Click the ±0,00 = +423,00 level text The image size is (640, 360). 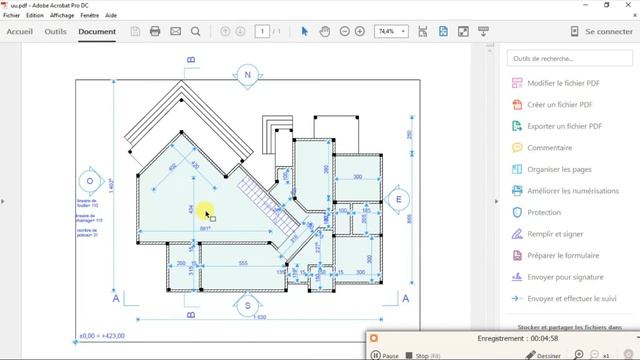pos(102,336)
